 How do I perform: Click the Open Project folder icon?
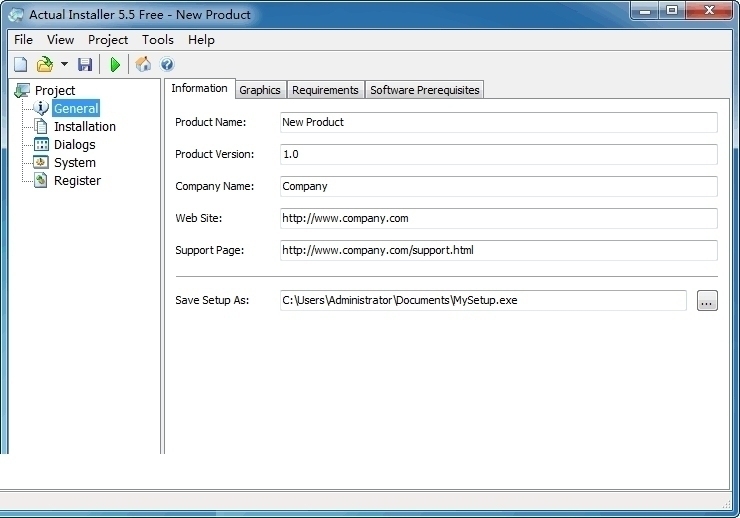[x=45, y=64]
